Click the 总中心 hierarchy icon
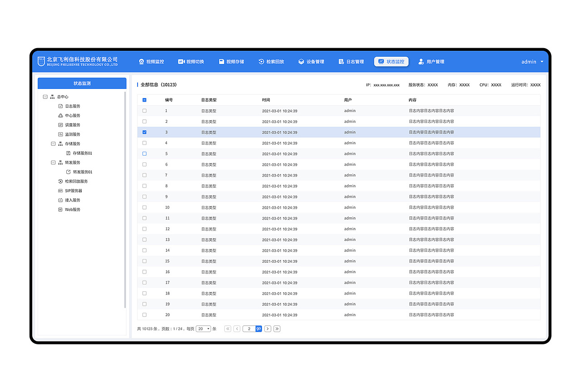This screenshot has height=392, width=581. [x=53, y=97]
